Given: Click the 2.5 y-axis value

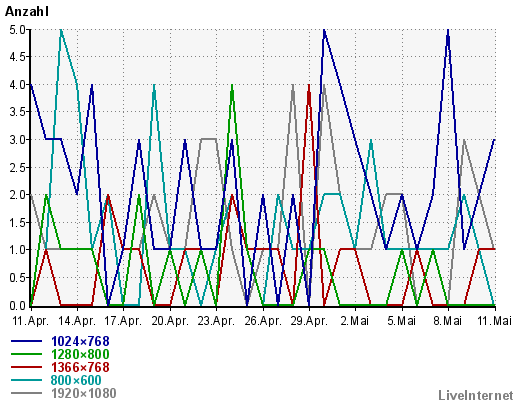Looking at the screenshot, I should [17, 167].
